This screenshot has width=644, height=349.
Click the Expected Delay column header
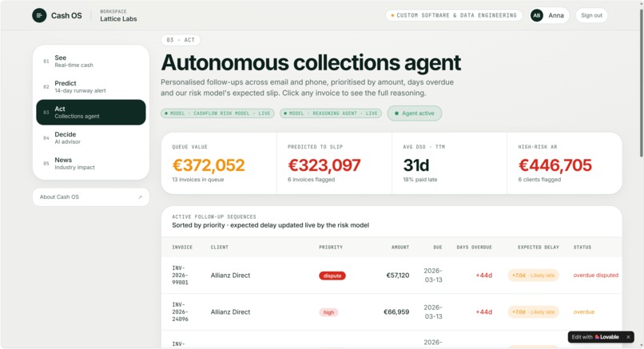pos(539,247)
